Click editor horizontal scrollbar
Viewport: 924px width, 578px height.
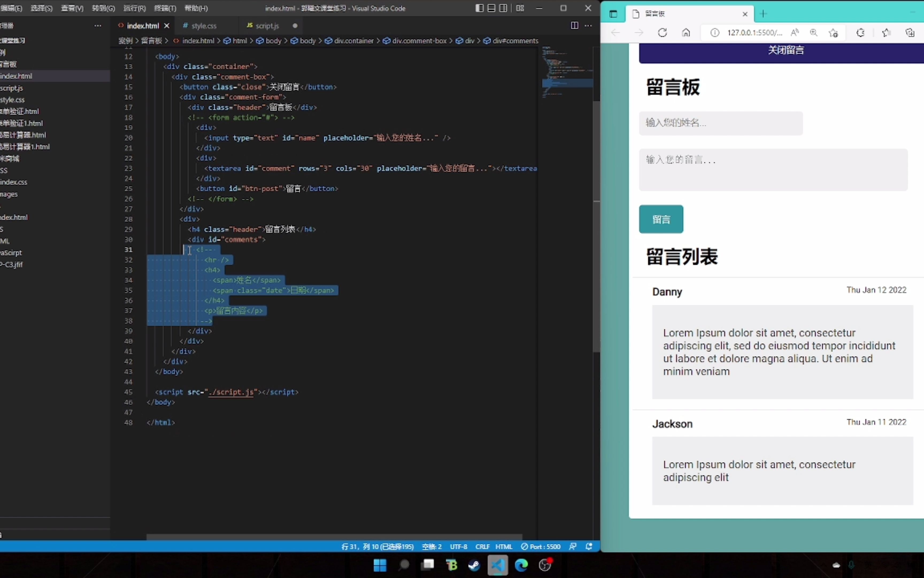[x=334, y=537]
